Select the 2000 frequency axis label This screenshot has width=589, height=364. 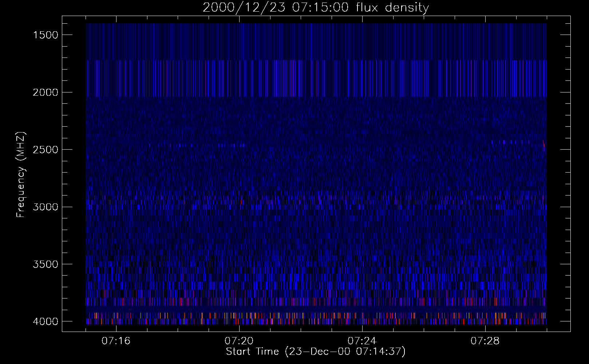coord(46,92)
